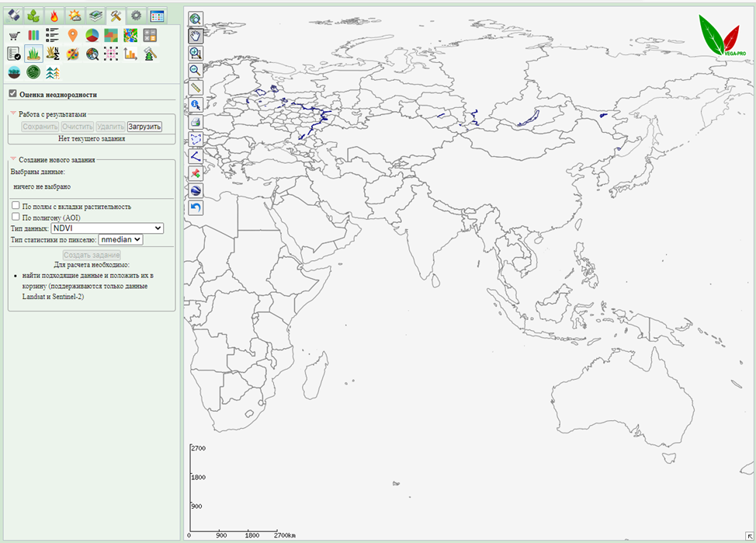
Task: Click the orange location pin icon
Action: click(x=72, y=35)
